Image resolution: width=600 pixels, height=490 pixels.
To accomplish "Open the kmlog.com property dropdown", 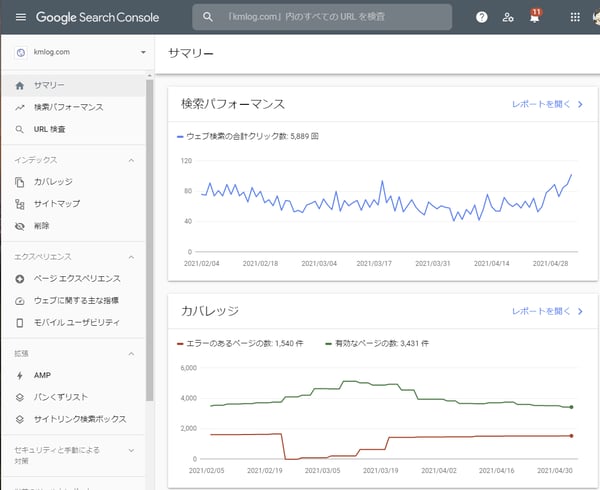I will pos(143,52).
